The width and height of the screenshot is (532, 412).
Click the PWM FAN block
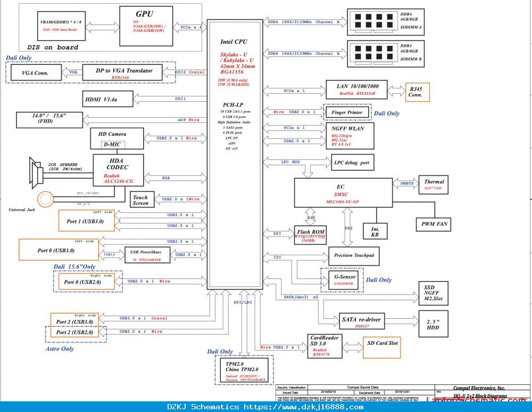pyautogui.click(x=434, y=224)
